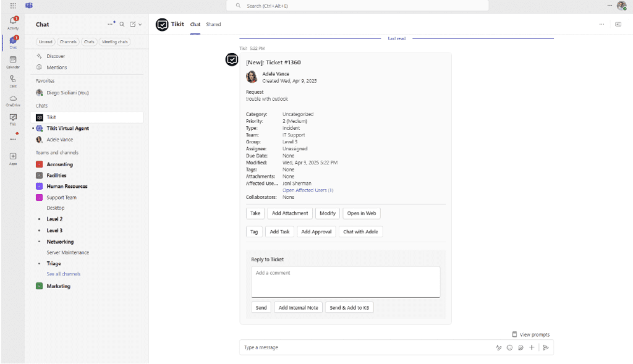Open Calls in left rail
The height and width of the screenshot is (364, 633).
(x=13, y=81)
